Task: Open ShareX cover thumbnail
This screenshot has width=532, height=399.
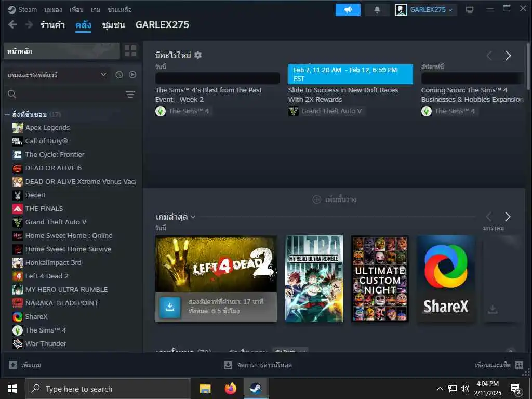Action: click(x=446, y=278)
